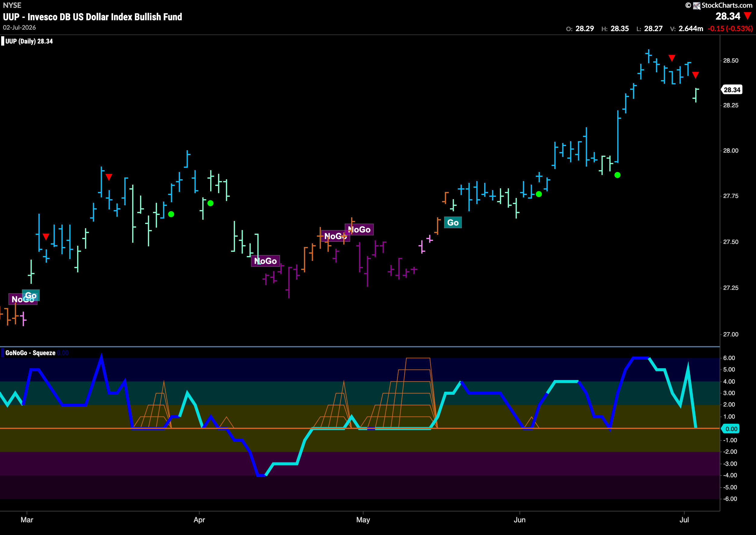Viewport: 756px width, 535px height.
Task: Click the current price tag 28.34 on the axis
Action: [x=732, y=89]
